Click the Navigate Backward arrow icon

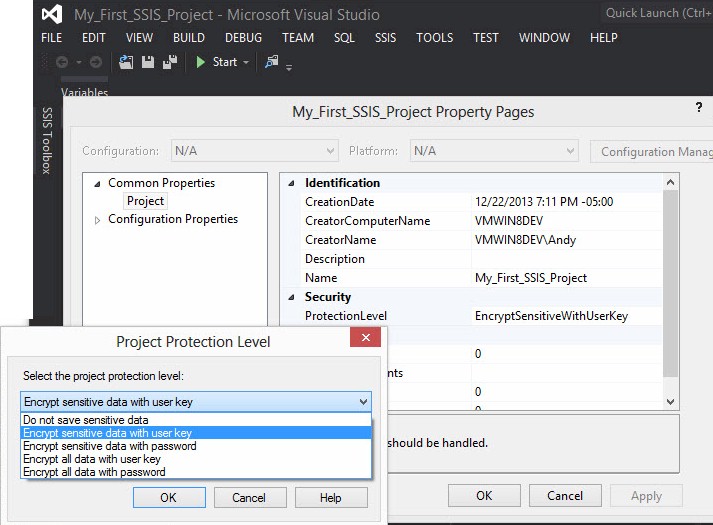[62, 62]
